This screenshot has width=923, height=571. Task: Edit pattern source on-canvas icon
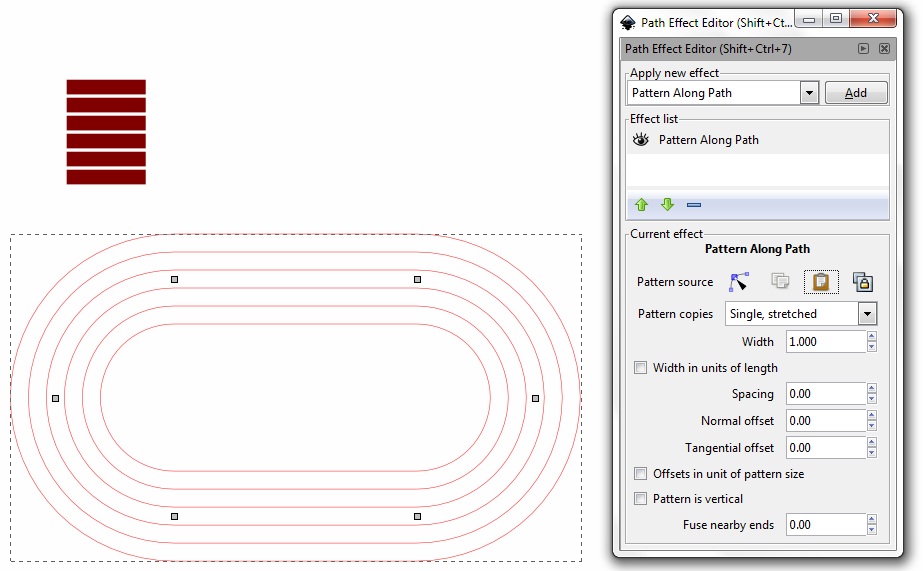(x=739, y=282)
